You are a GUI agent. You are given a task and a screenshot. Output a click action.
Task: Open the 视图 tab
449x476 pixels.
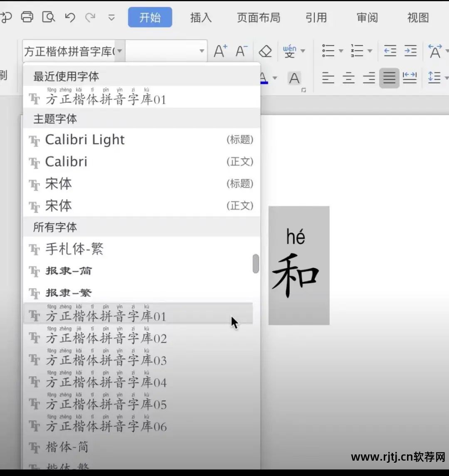418,17
